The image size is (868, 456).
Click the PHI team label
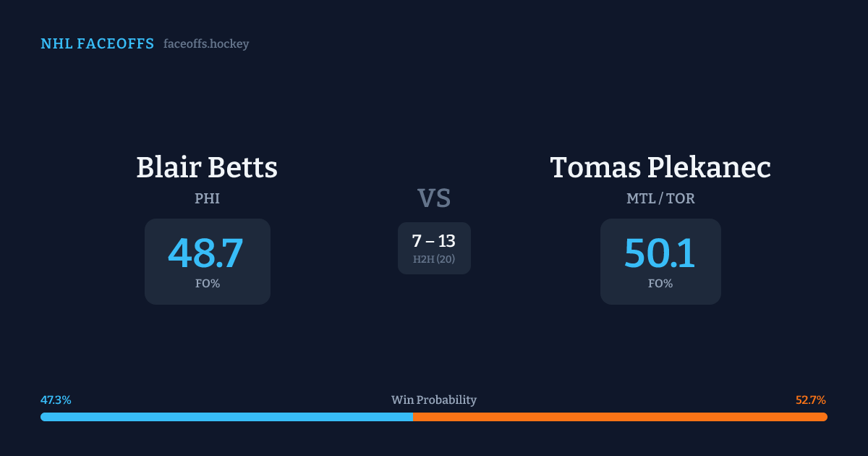[207, 198]
